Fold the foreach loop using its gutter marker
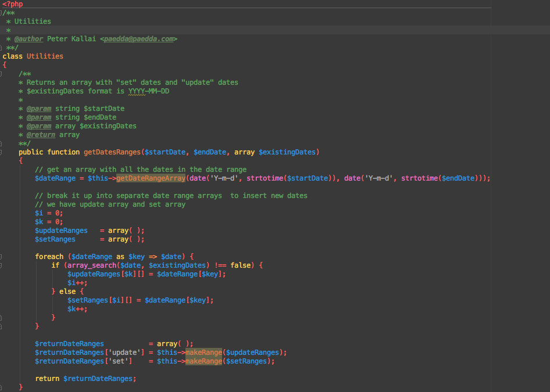Screen dimensions: 550x392 [x=1, y=257]
